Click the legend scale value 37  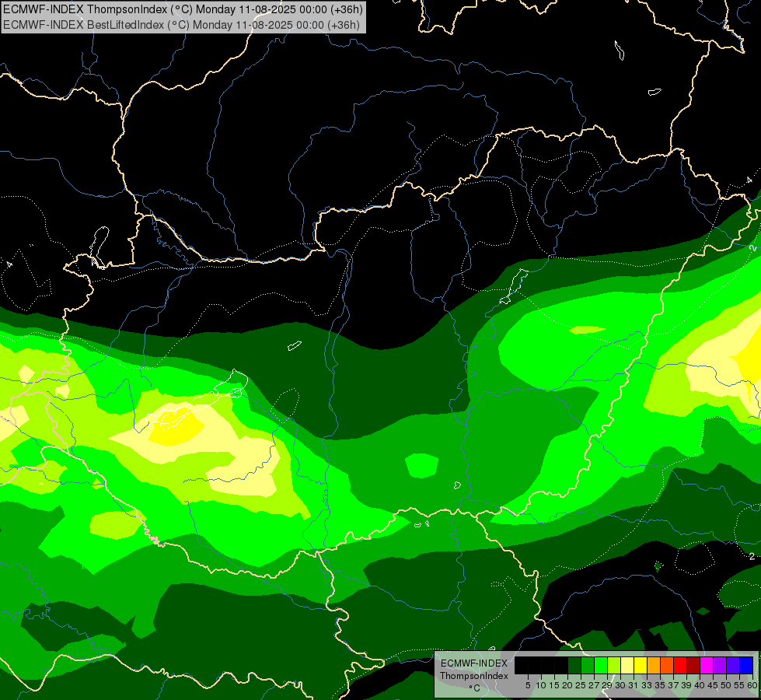coord(673,685)
